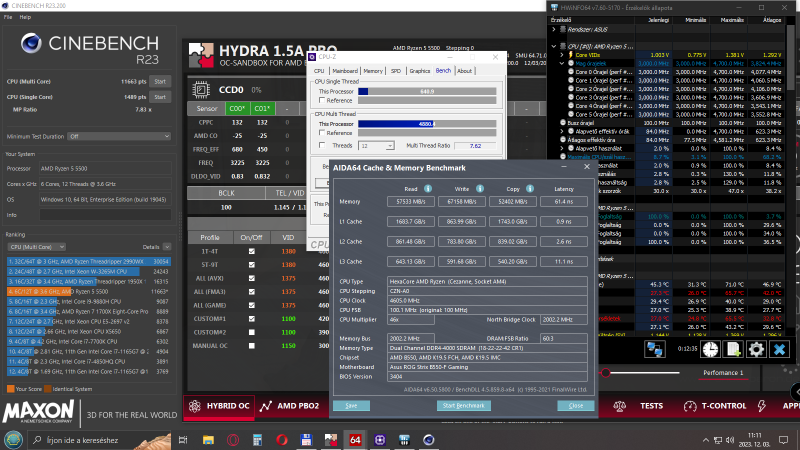Screen dimensions: 800x450
Task: Click the floppy disk taskbar icon
Action: point(306,440)
